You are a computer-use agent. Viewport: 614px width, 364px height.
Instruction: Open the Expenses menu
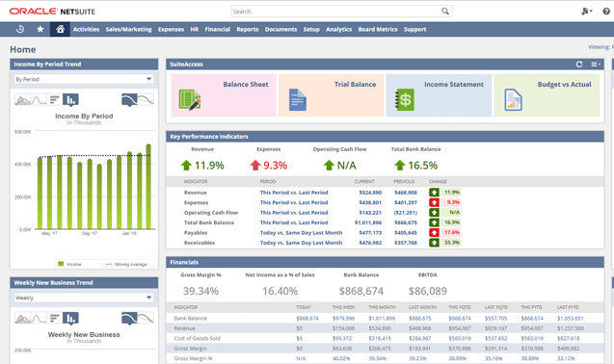click(171, 29)
